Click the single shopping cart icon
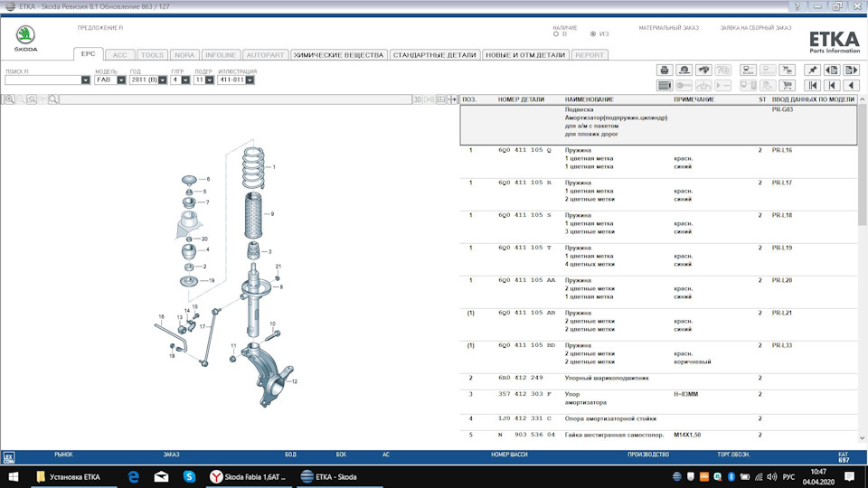Screen dimensions: 868x488 click(x=787, y=85)
